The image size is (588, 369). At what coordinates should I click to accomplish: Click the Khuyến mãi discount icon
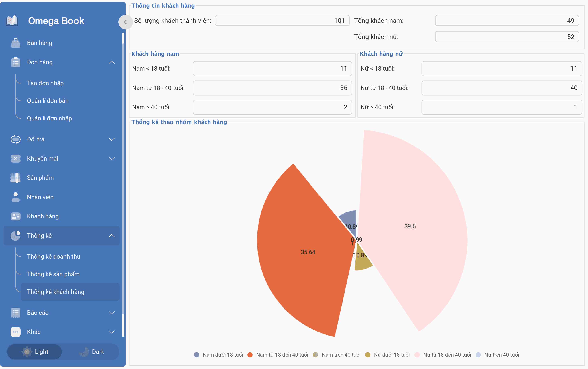pos(16,159)
